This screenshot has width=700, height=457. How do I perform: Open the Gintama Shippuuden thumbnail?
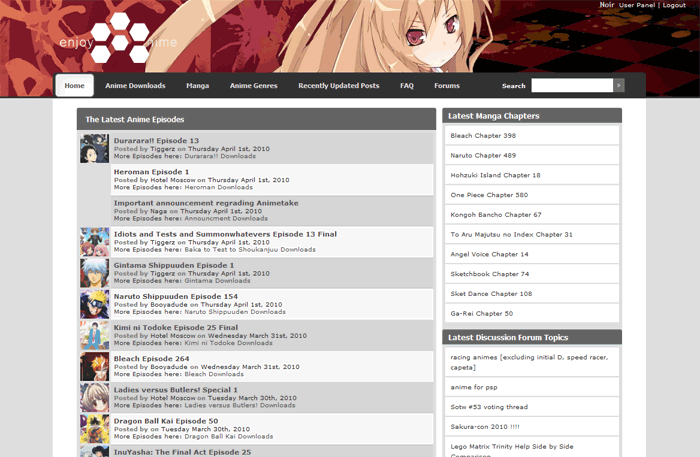tap(95, 273)
